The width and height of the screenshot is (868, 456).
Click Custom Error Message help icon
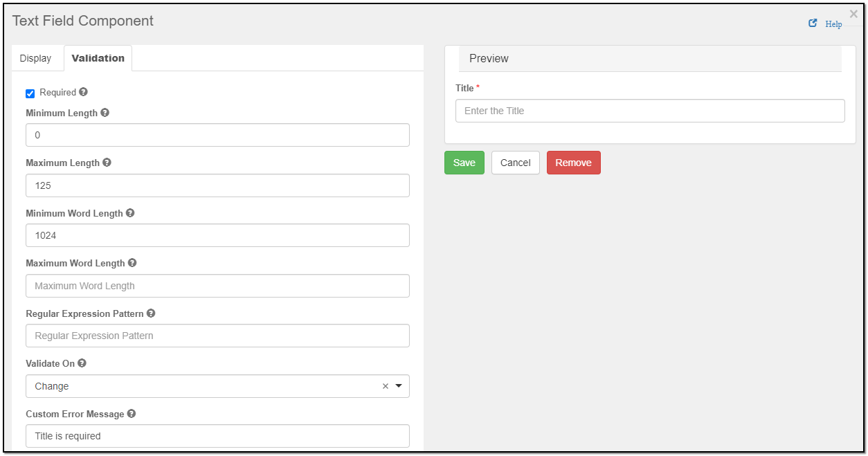(x=132, y=414)
